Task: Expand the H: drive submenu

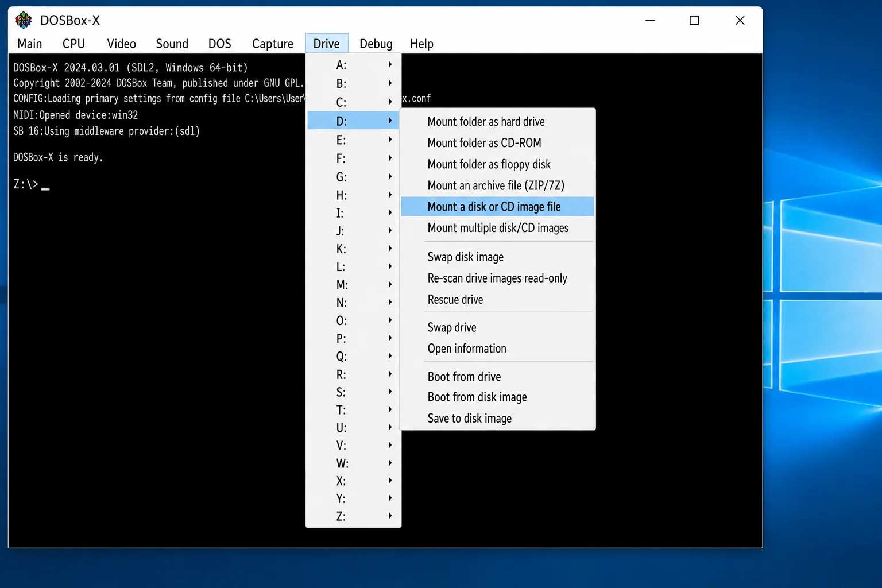Action: [353, 195]
